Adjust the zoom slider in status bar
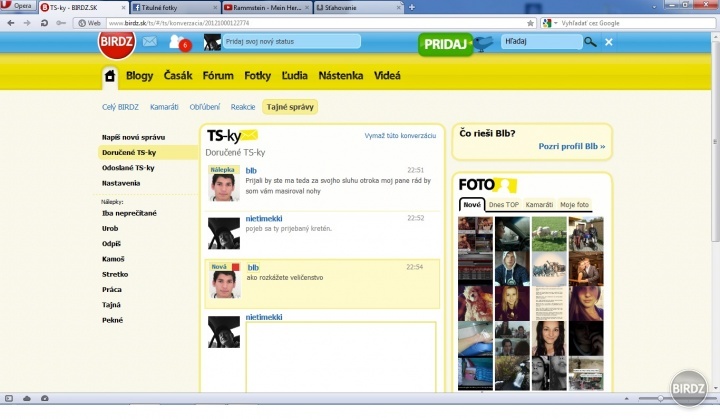The height and width of the screenshot is (419, 720). pyautogui.click(x=660, y=399)
